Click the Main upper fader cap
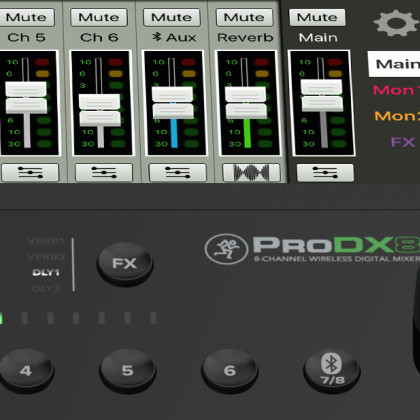Viewport: 420px width, 420px height. coord(321,87)
